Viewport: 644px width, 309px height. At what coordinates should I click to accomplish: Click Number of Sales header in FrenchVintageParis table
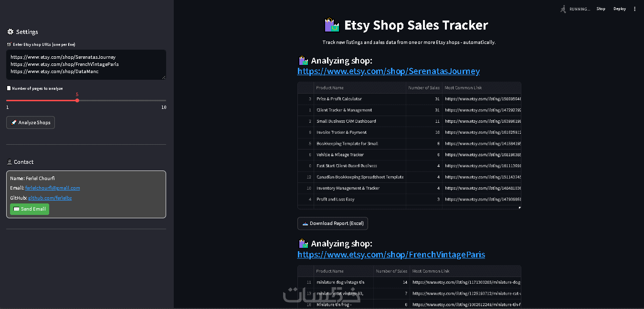click(x=391, y=271)
